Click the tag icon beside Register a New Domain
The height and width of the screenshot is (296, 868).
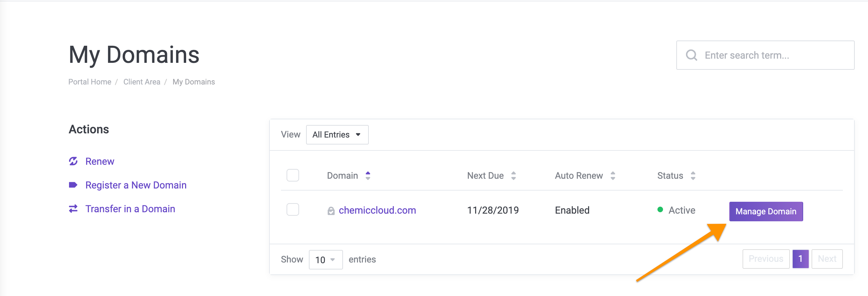[73, 185]
